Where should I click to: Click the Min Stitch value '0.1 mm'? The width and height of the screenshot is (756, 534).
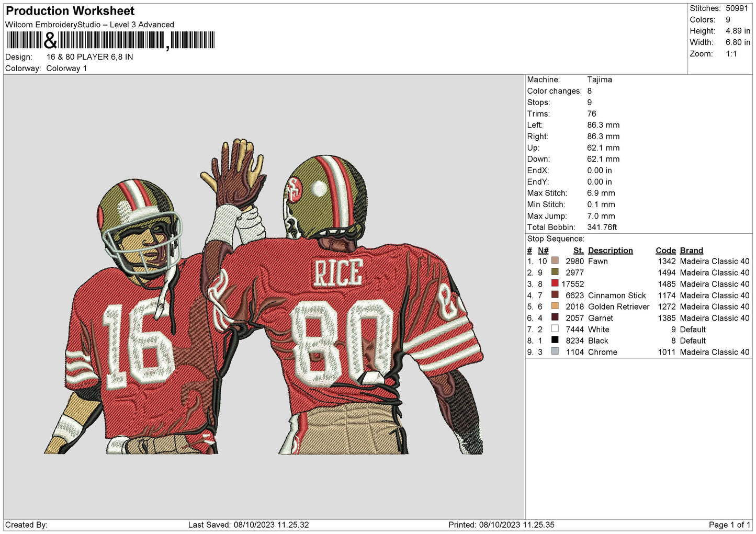[601, 204]
